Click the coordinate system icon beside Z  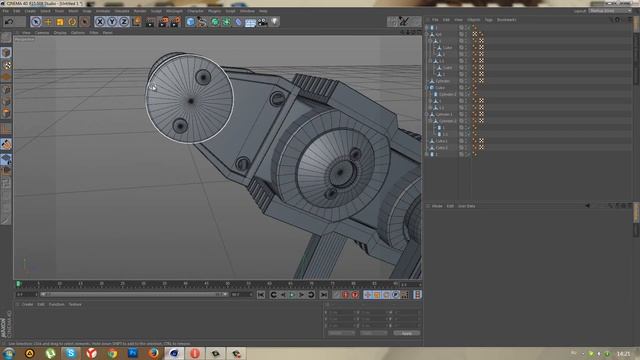137,22
